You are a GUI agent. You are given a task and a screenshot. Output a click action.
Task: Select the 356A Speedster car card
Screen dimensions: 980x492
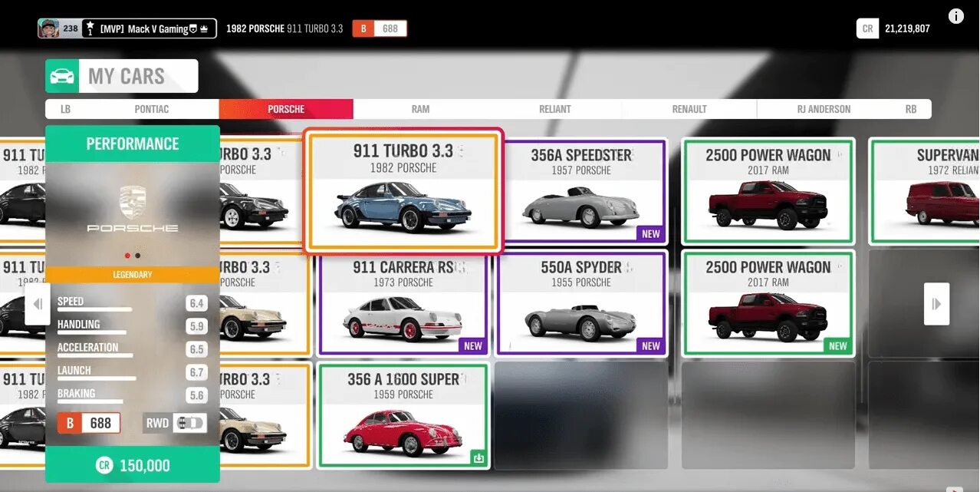tap(581, 191)
